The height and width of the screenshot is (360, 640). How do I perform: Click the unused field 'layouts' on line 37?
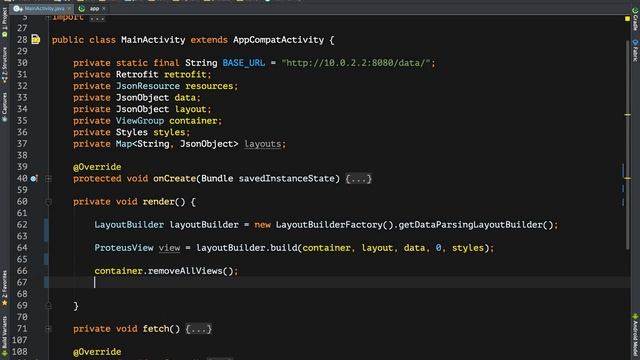pos(262,144)
